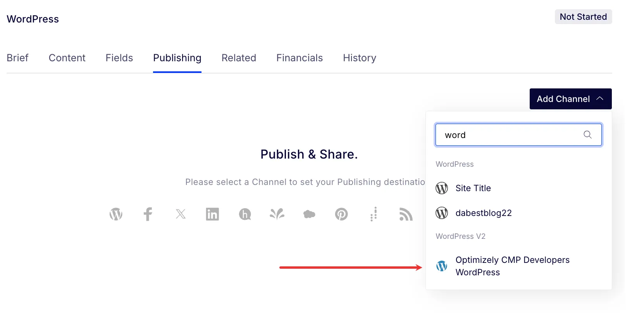Open the Brief tab
Screen dimensions: 644x335
click(17, 58)
